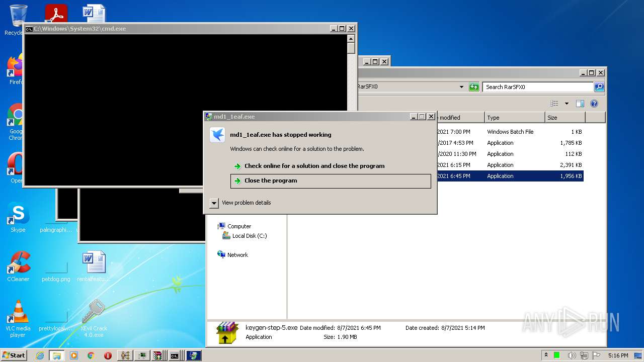
Task: Select the 1,785 KB Application row
Action: pos(510,143)
